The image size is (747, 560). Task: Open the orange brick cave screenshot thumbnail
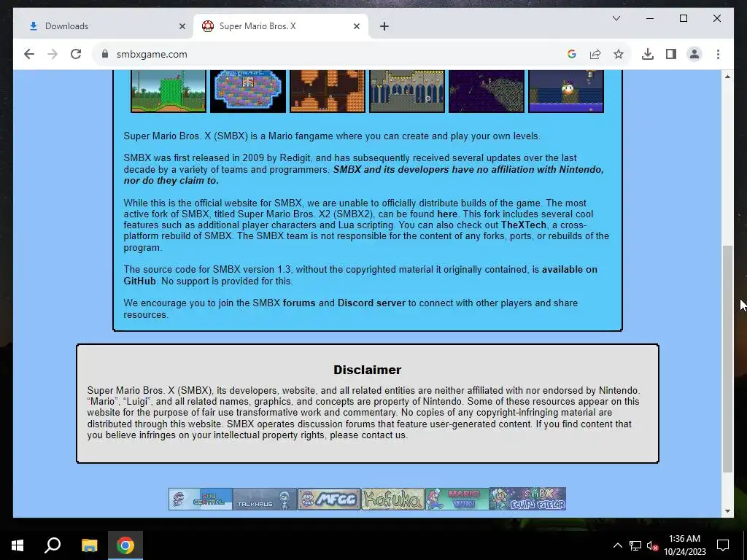pyautogui.click(x=328, y=91)
